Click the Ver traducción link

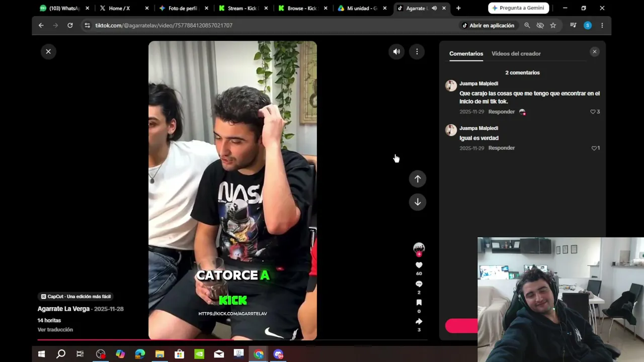pos(55,330)
